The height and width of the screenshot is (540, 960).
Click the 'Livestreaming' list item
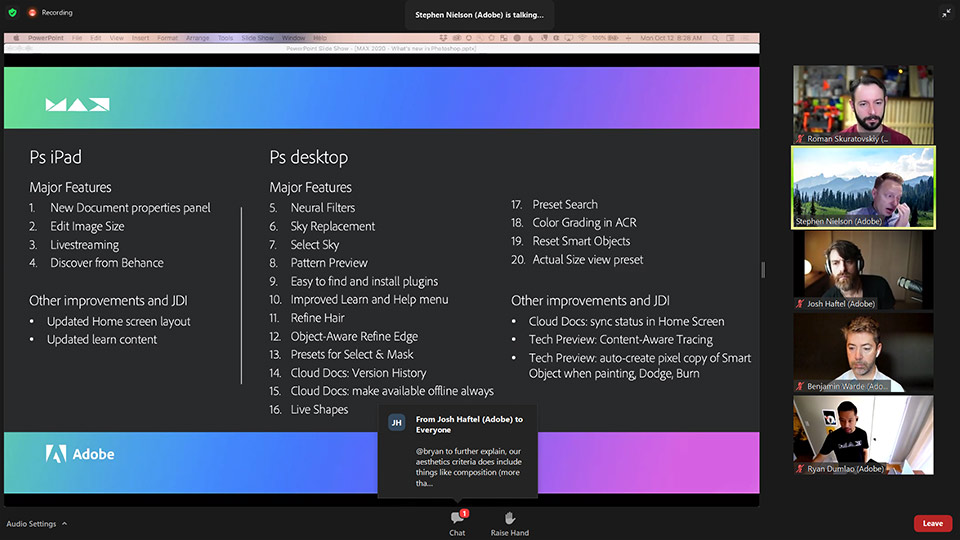click(x=84, y=244)
